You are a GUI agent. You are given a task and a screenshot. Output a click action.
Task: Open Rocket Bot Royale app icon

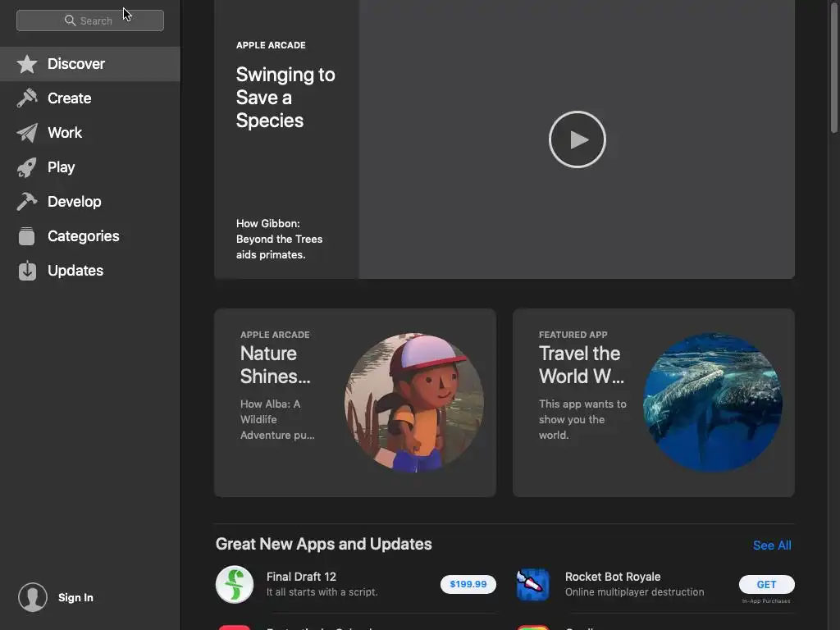click(x=533, y=584)
